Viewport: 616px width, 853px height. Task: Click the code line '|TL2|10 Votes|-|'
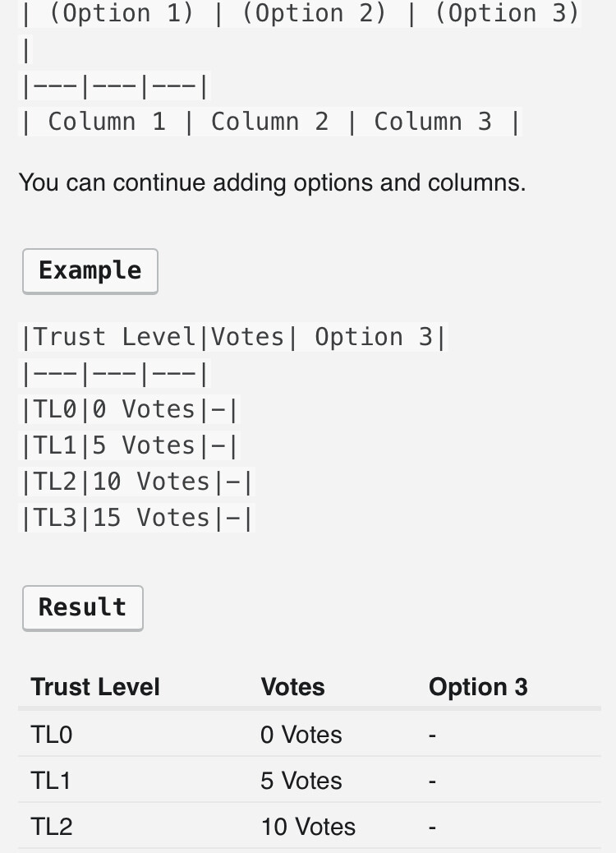tap(137, 482)
